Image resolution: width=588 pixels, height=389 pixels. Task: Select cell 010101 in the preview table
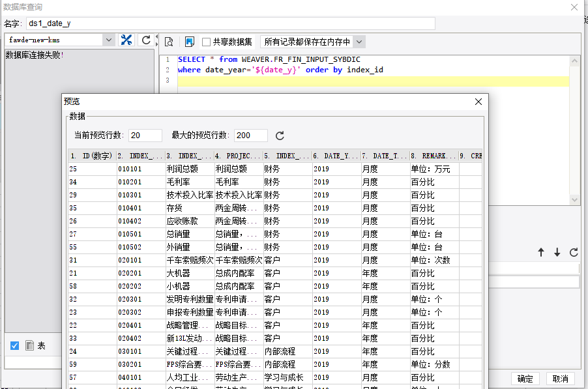click(141, 169)
